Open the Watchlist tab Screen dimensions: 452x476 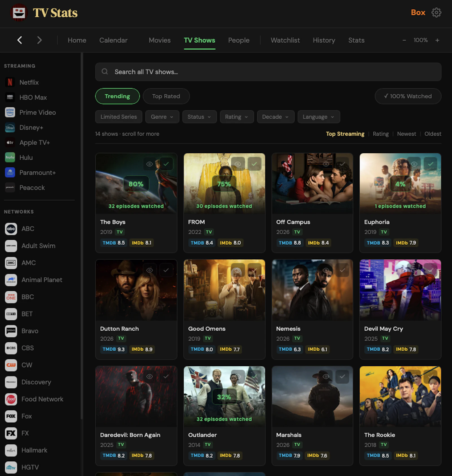point(285,40)
